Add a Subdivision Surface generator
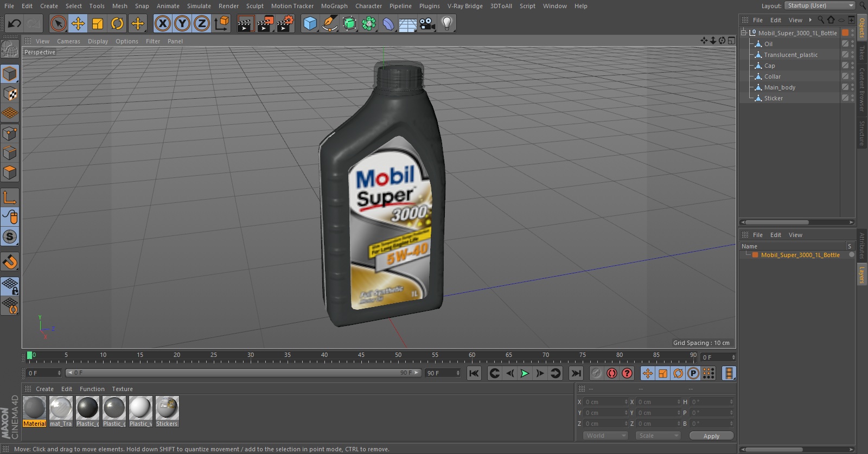868x454 pixels. click(x=349, y=23)
